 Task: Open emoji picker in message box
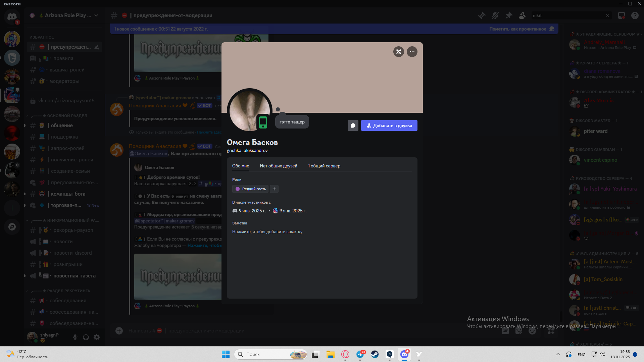532,331
